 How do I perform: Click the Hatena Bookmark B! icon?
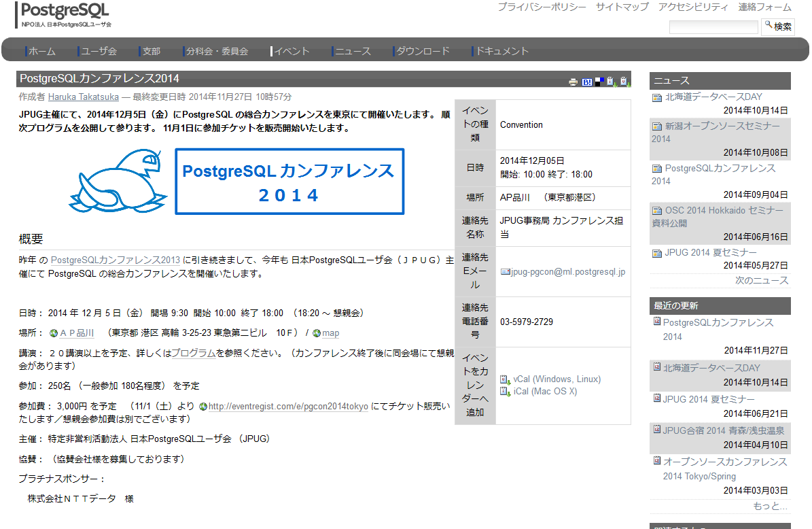tap(586, 82)
